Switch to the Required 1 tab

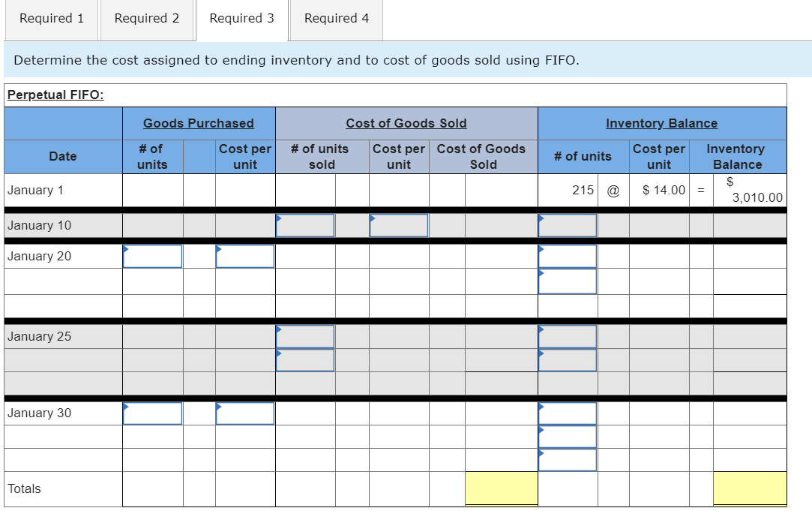(51, 19)
